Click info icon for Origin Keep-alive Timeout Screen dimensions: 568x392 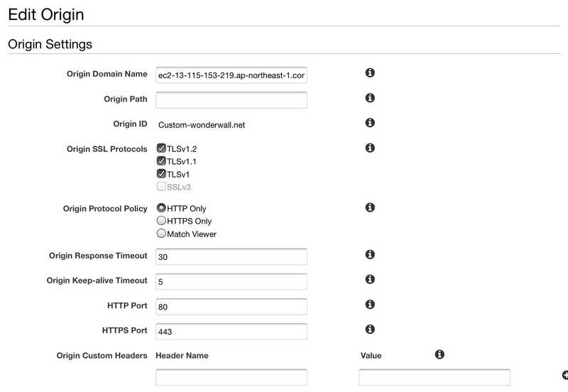(370, 279)
